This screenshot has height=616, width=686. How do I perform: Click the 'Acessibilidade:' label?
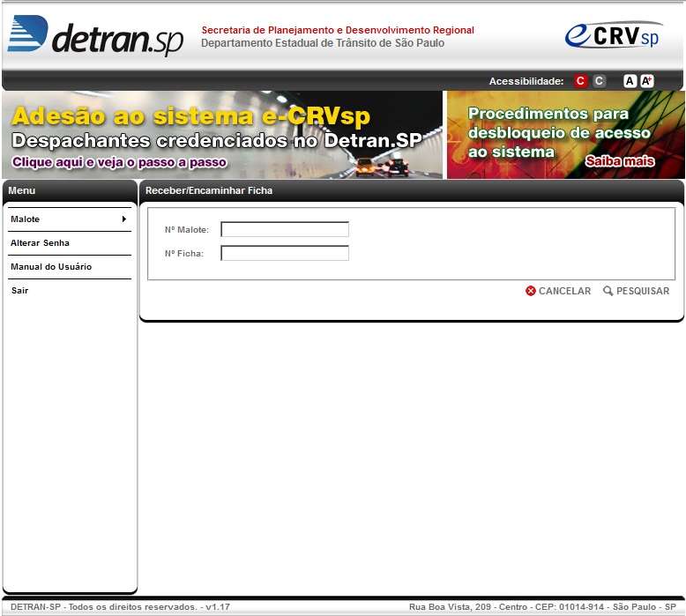pos(526,81)
